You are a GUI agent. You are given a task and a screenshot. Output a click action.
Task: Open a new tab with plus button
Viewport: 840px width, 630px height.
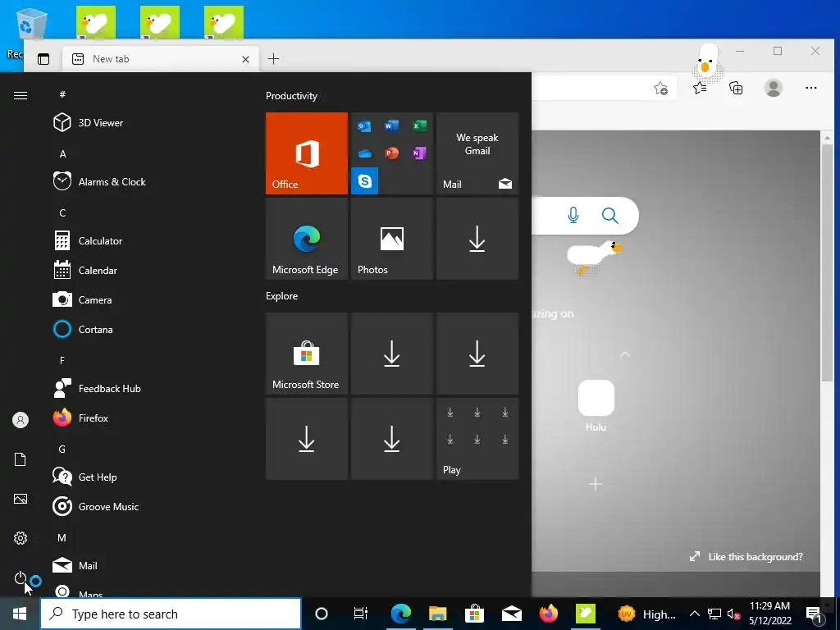pyautogui.click(x=273, y=59)
